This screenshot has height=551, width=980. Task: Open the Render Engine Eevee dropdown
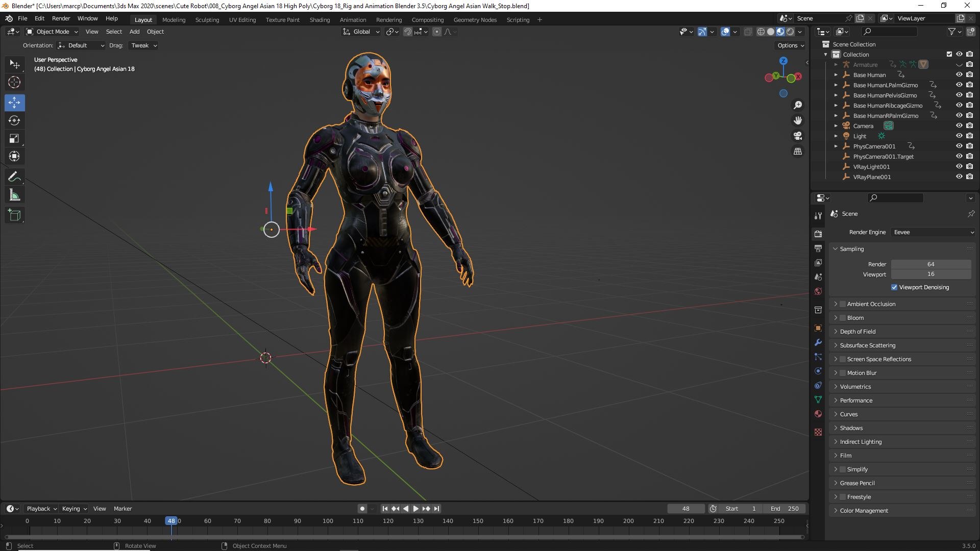click(x=933, y=232)
